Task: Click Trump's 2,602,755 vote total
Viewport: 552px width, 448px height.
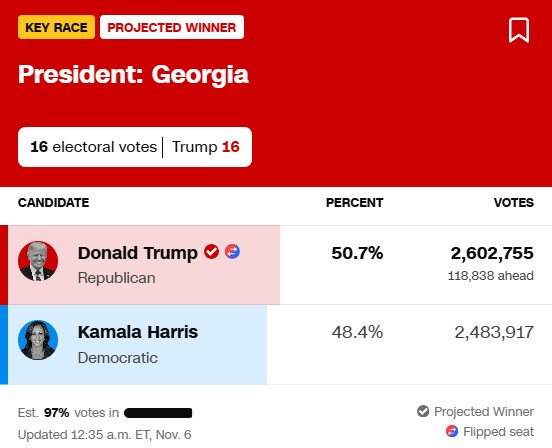Action: [x=492, y=253]
